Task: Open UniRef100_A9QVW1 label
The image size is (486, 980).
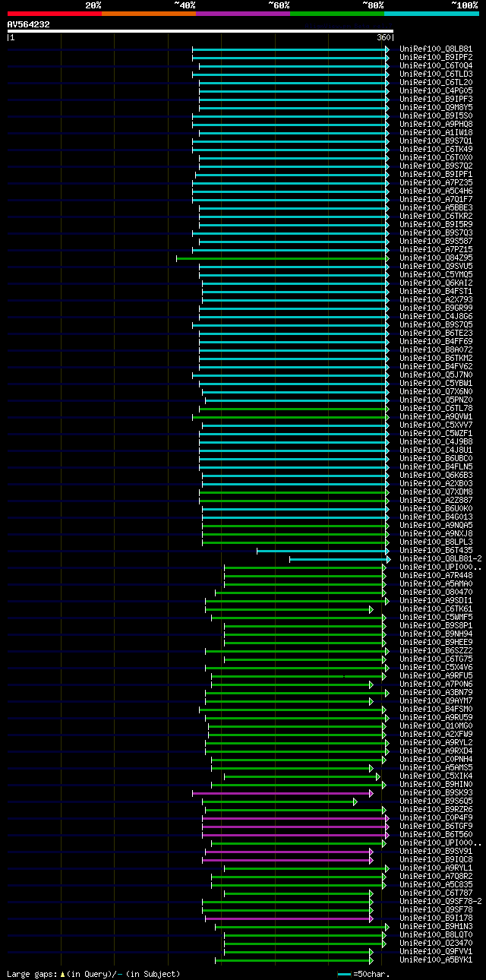Action: 436,417
